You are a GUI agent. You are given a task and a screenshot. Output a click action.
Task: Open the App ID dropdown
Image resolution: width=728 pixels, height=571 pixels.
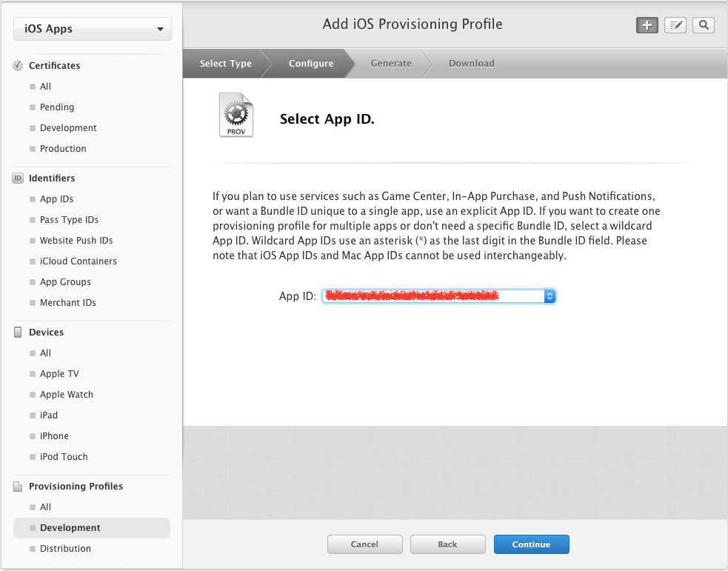point(438,296)
